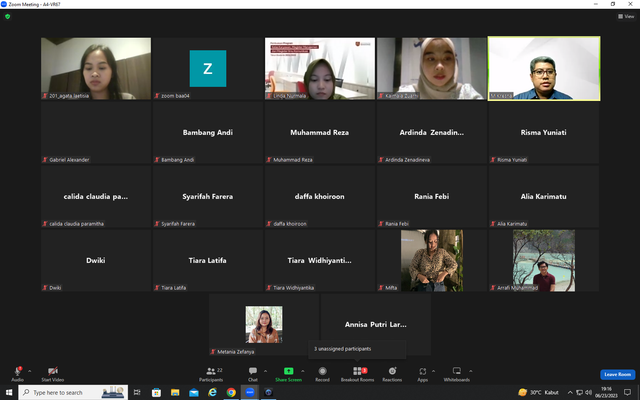Turn on camera with Start Video
This screenshot has width=640, height=400.
pos(52,374)
